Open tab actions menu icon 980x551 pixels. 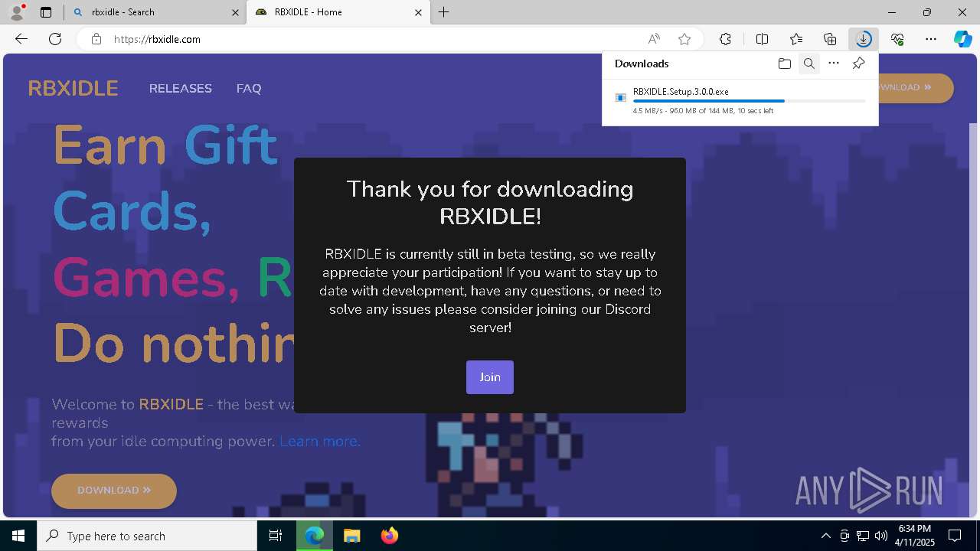pyautogui.click(x=46, y=12)
